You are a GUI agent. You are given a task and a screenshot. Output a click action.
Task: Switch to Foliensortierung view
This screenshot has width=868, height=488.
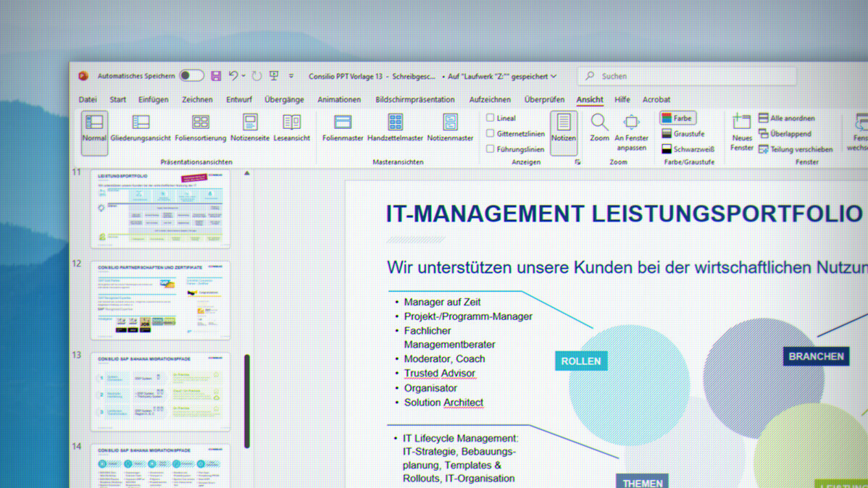coord(201,128)
